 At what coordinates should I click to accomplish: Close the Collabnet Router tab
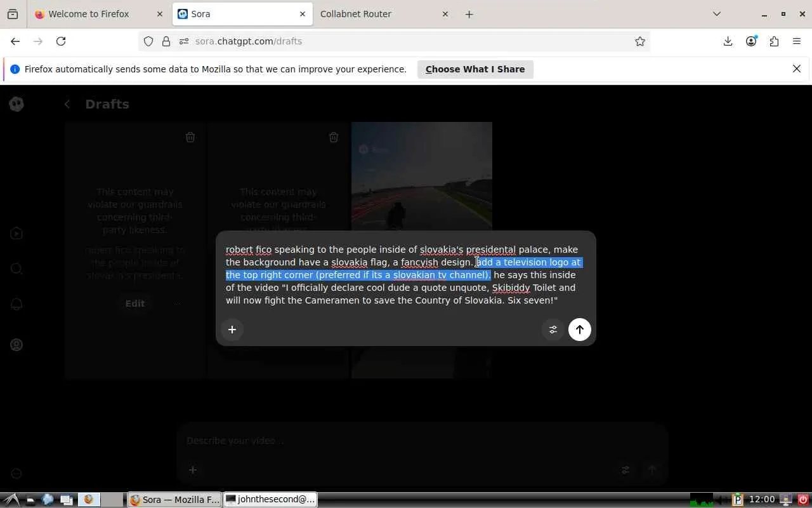(445, 14)
